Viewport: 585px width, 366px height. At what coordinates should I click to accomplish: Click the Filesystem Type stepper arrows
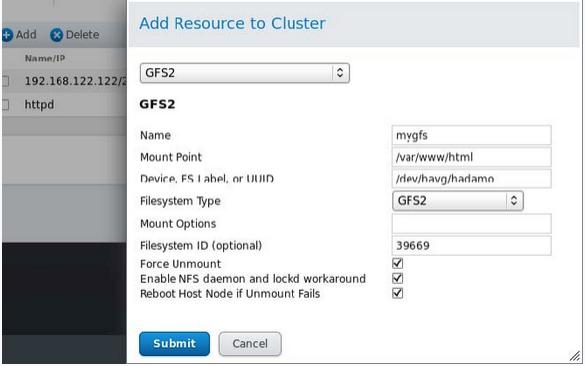[514, 201]
